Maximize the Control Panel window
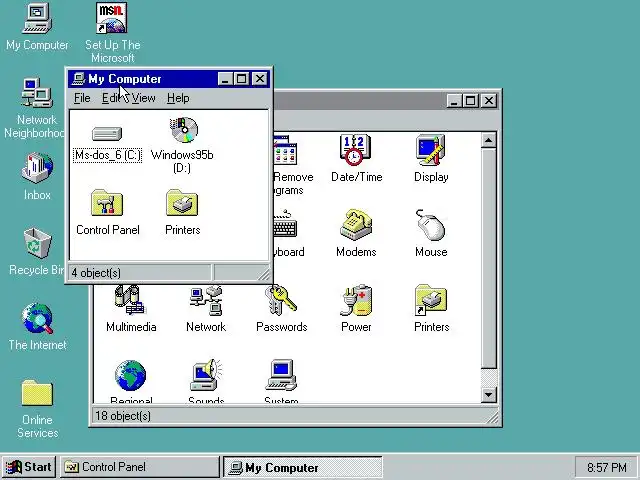Image resolution: width=640 pixels, height=480 pixels. tap(470, 100)
